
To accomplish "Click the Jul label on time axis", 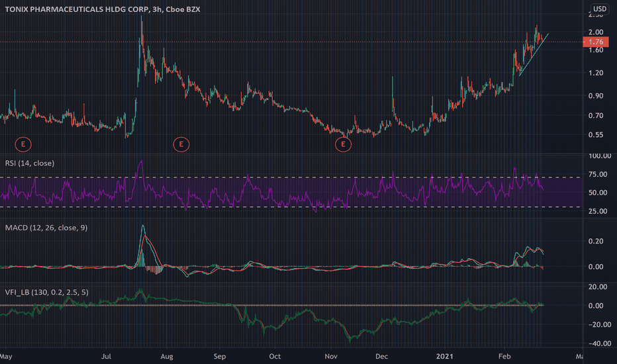I will (106, 357).
